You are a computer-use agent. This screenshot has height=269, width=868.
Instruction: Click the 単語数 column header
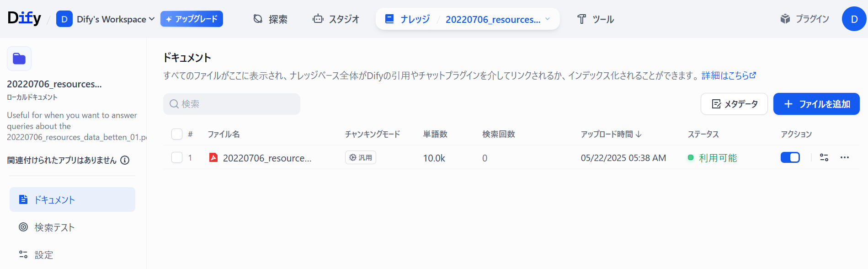(435, 134)
